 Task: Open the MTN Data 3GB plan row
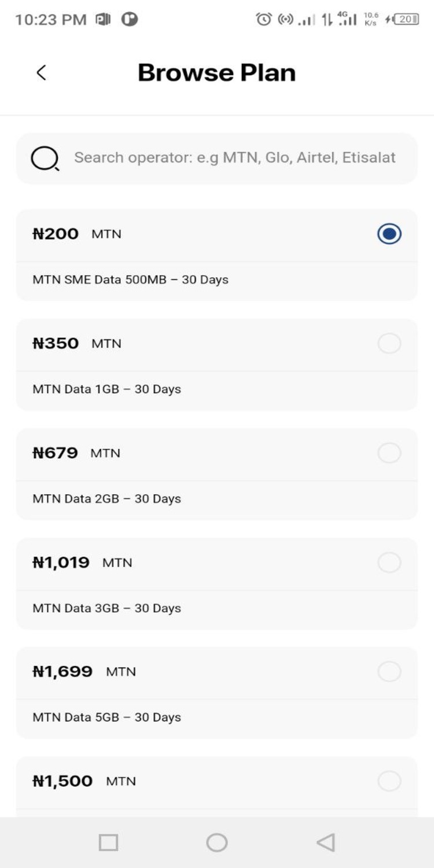[x=106, y=608]
